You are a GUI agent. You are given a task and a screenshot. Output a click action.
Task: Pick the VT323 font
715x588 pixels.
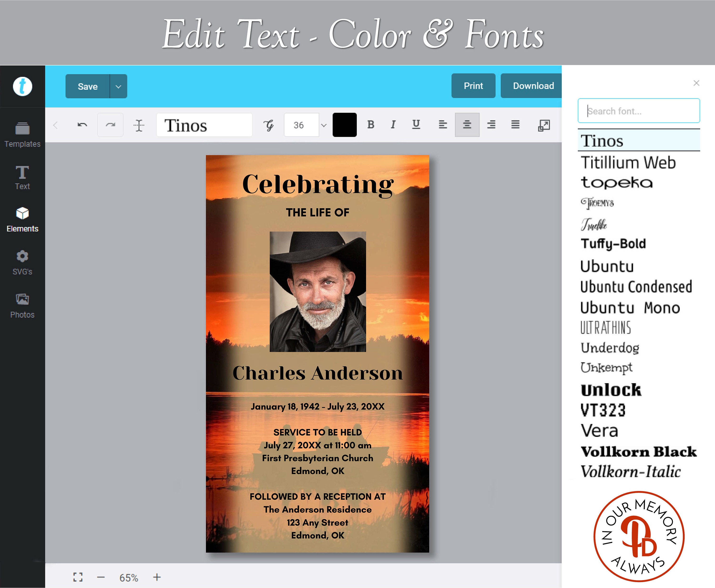point(603,410)
